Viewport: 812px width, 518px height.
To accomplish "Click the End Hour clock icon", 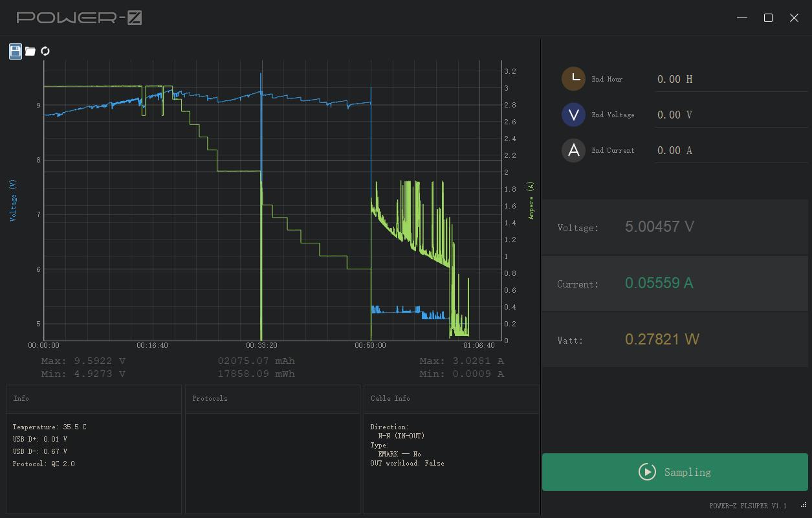I will pos(573,79).
